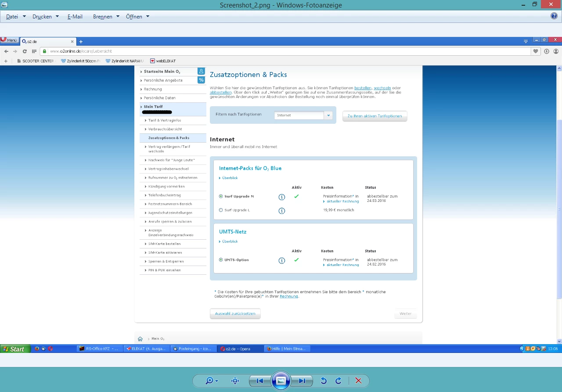Open Tarif & Vertraginfos in the sidebar
The width and height of the screenshot is (562, 392).
[165, 120]
